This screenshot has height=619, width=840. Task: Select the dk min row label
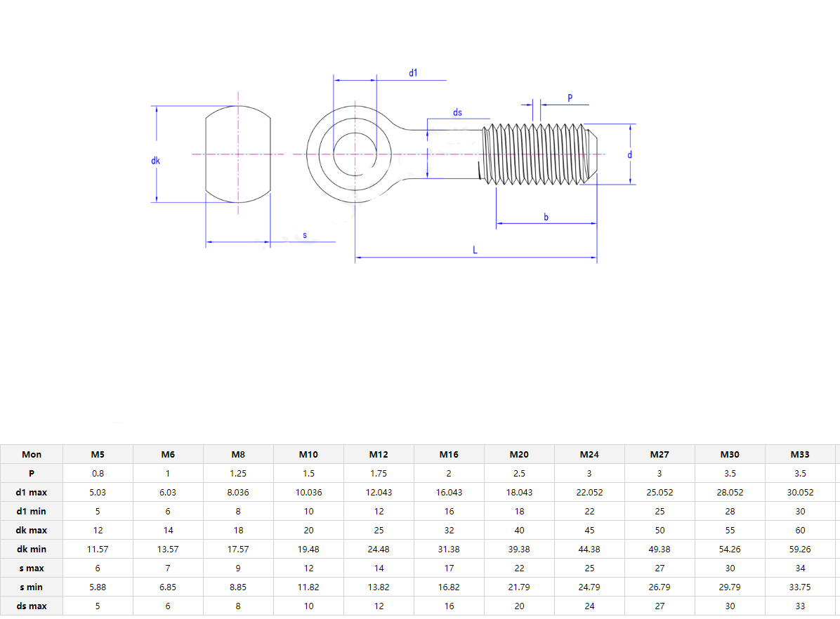click(x=32, y=549)
